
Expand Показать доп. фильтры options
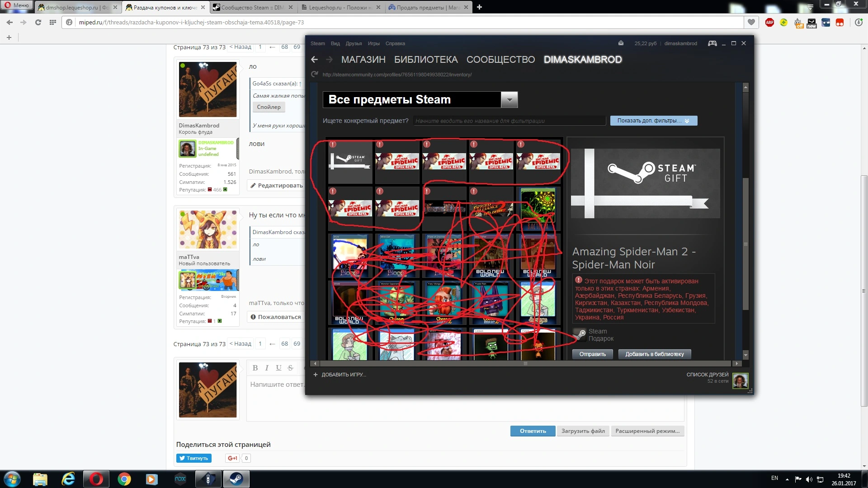pyautogui.click(x=653, y=121)
